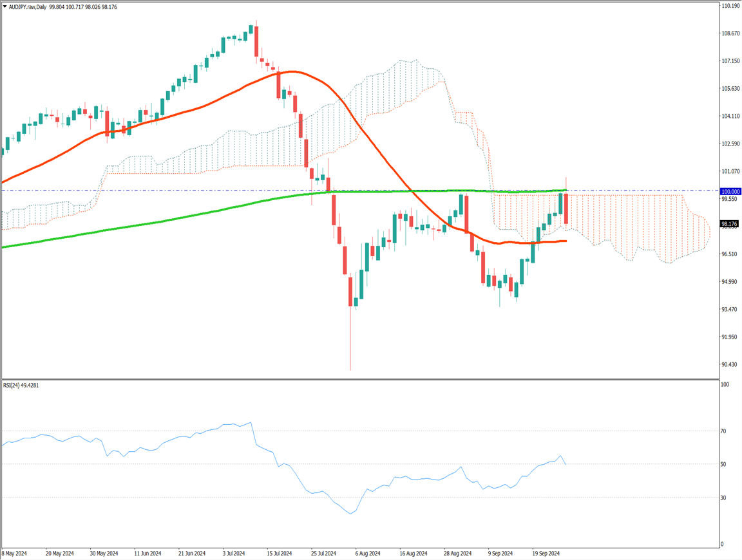Screen dimensions: 742x560
Task: Click the 6 Aug 2024 date label
Action: click(366, 553)
